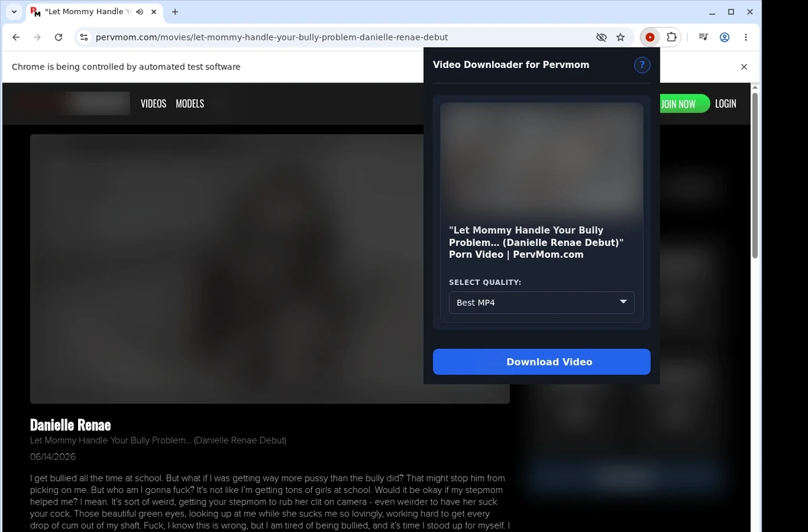
Task: Click the page's vertical scrollbar
Action: [755, 176]
